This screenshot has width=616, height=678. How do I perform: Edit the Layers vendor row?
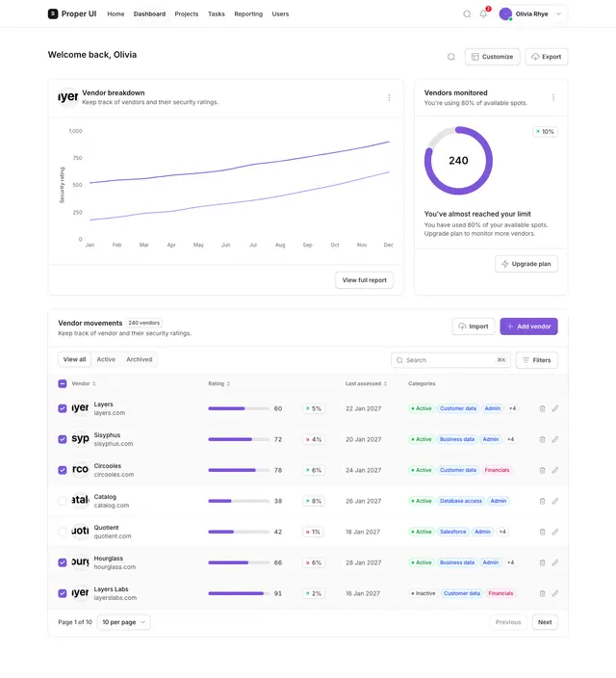555,408
